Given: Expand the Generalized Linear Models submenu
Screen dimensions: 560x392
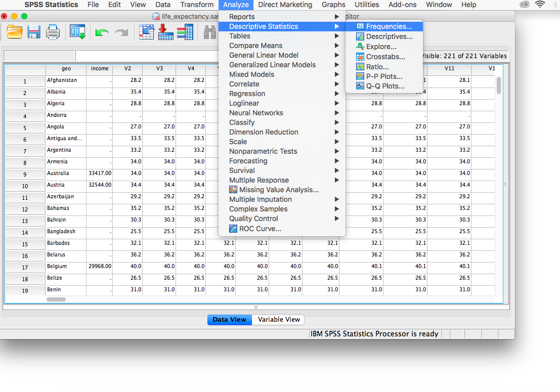Looking at the screenshot, I should (282, 65).
